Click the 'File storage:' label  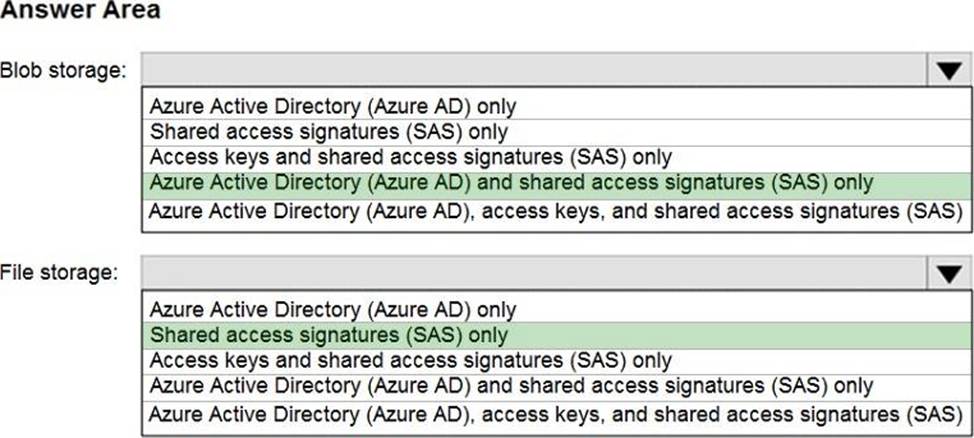click(x=60, y=274)
